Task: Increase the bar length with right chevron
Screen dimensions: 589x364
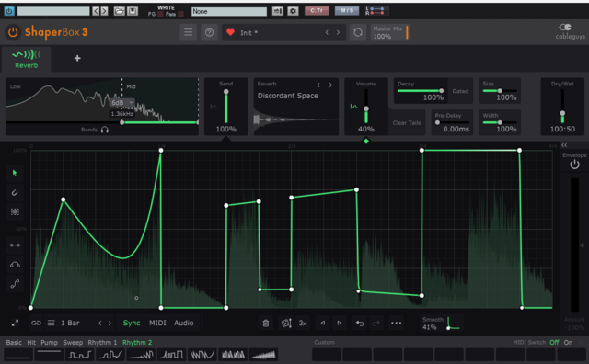Action: pos(110,324)
